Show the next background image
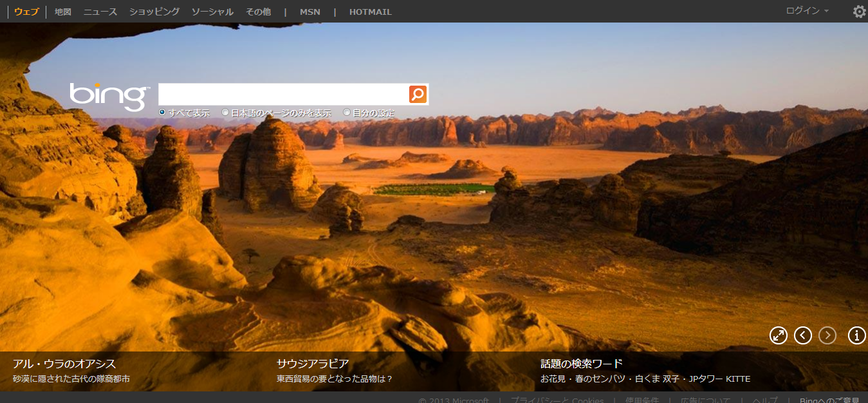The height and width of the screenshot is (403, 868). click(827, 335)
